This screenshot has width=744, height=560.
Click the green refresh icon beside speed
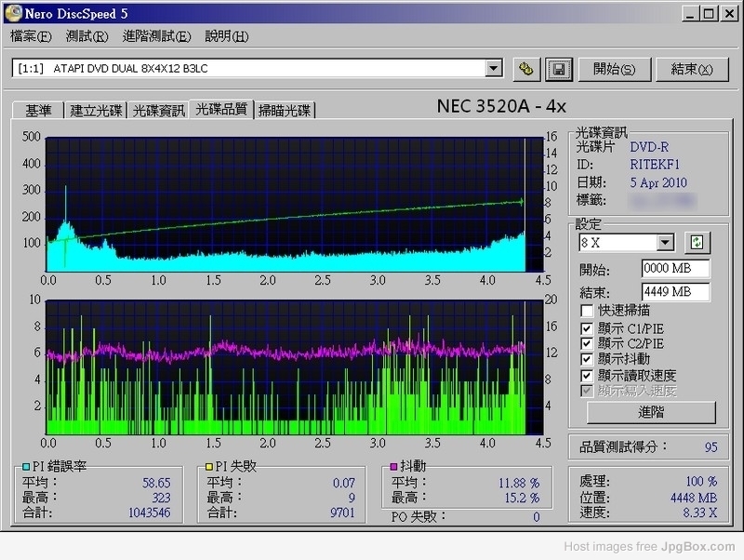coord(697,243)
